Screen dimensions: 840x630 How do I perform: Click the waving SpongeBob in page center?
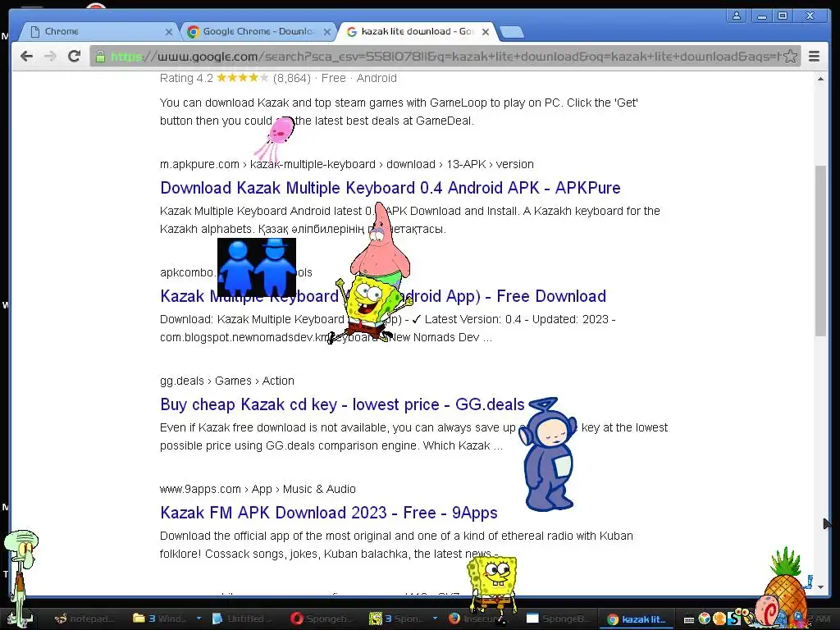tap(370, 308)
